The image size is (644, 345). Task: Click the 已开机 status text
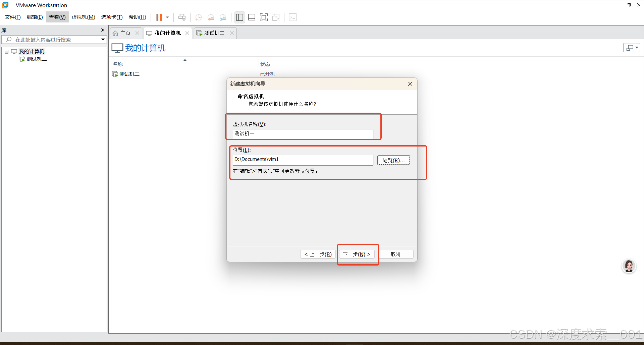pyautogui.click(x=267, y=74)
